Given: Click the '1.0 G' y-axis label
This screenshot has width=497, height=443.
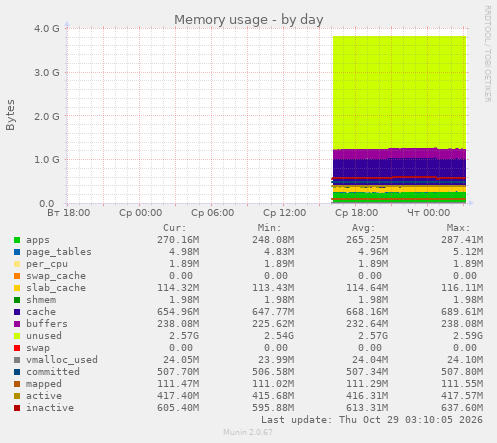Looking at the screenshot, I should coord(47,160).
